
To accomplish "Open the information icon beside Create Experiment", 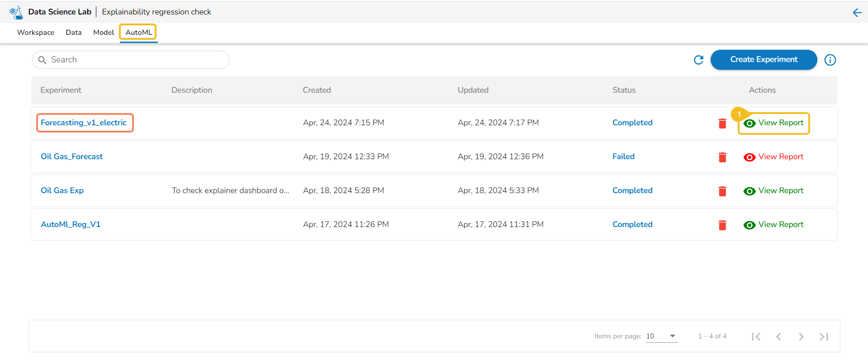I will (x=830, y=60).
